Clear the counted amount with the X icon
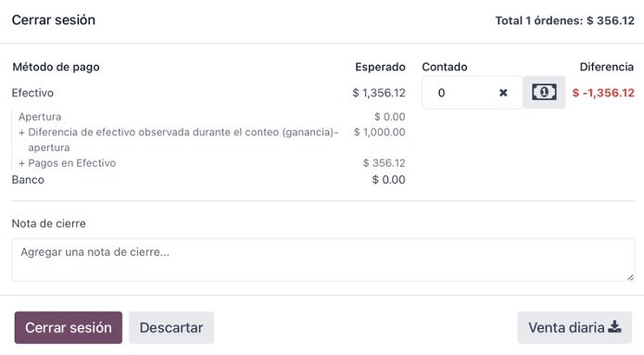 [x=503, y=93]
